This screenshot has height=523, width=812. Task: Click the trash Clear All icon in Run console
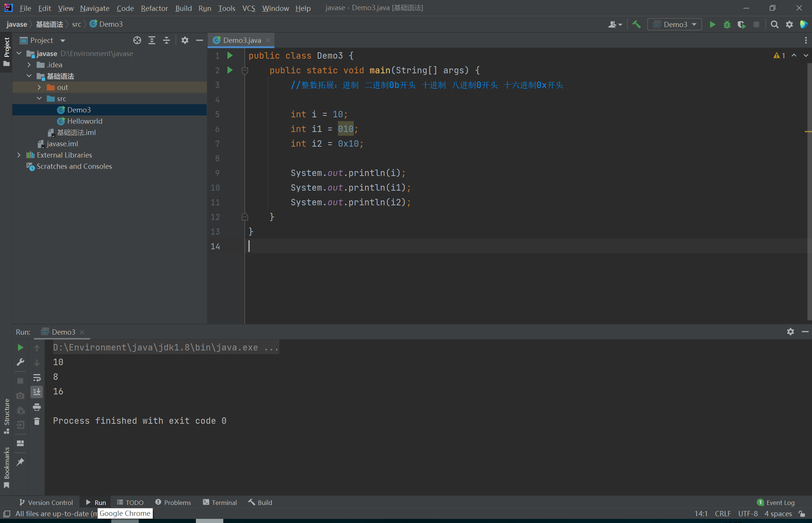coord(37,421)
